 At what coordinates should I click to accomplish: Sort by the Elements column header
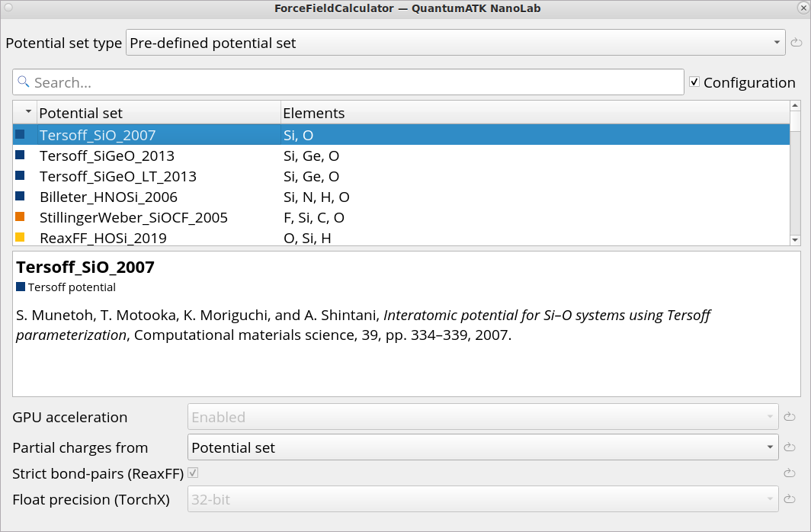[535, 113]
